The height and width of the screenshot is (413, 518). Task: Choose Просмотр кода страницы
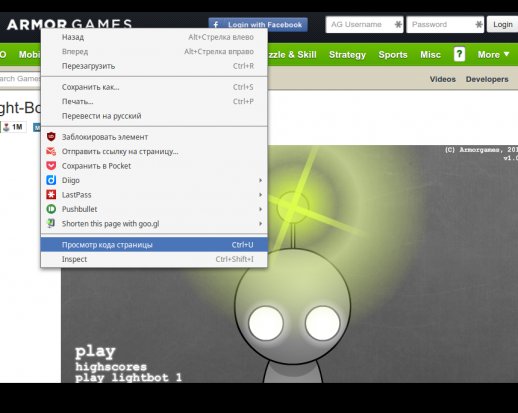154,245
